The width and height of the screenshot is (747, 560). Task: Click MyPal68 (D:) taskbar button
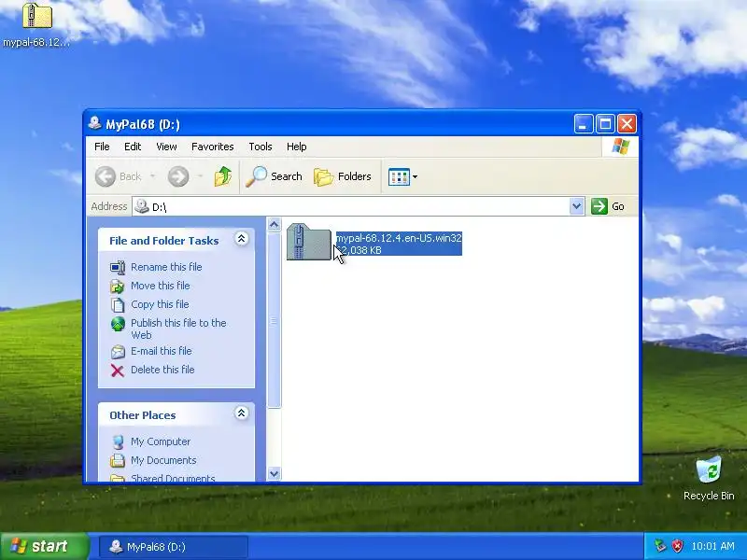pos(174,547)
